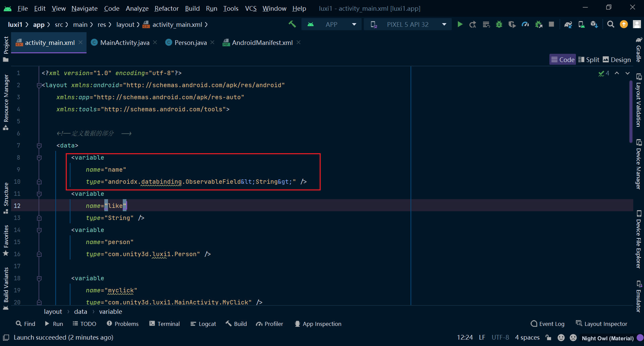Switch to the AndroidManifest.xml tab
The height and width of the screenshot is (346, 644).
262,43
